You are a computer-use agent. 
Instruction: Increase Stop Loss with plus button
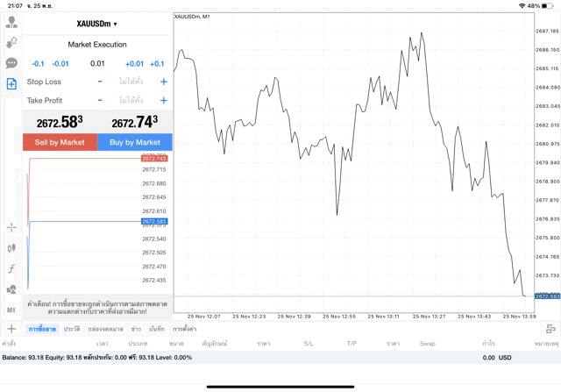pos(163,82)
